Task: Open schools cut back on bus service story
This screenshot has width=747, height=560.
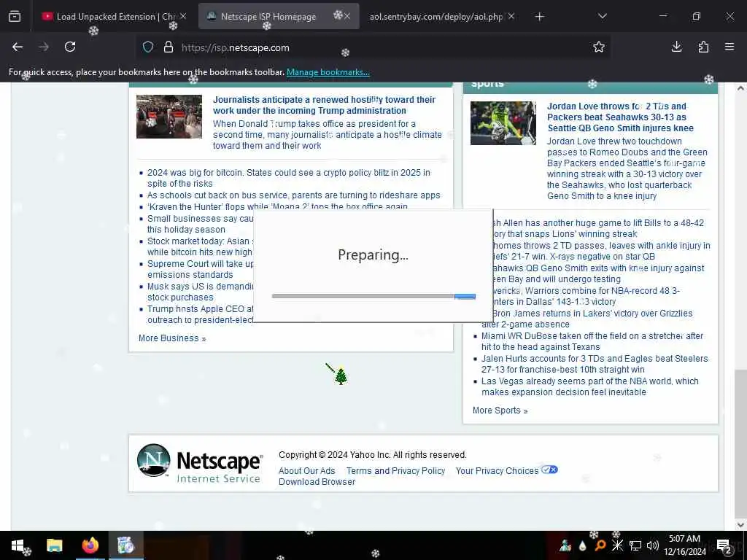Action: [x=293, y=195]
